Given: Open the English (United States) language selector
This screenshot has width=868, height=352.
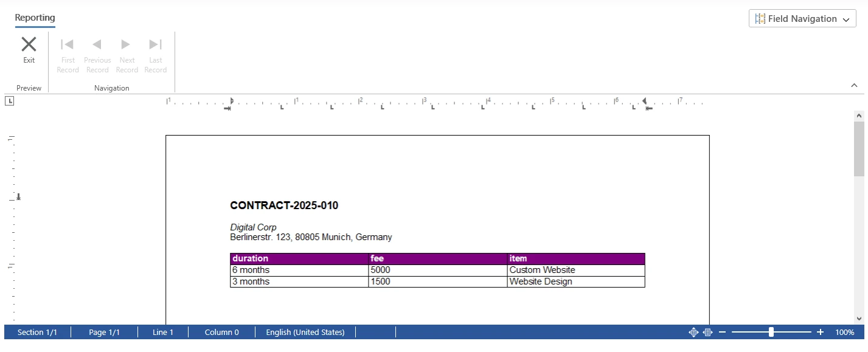Looking at the screenshot, I should point(305,332).
